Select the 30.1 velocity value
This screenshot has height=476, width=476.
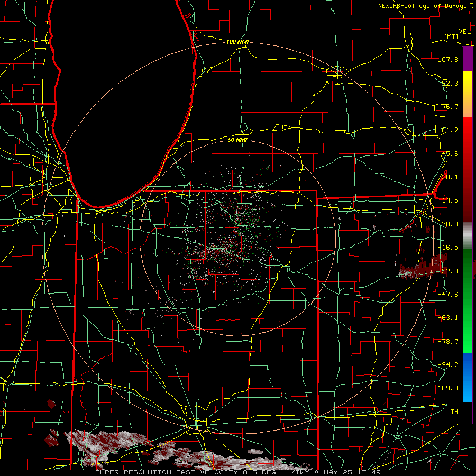pyautogui.click(x=450, y=177)
